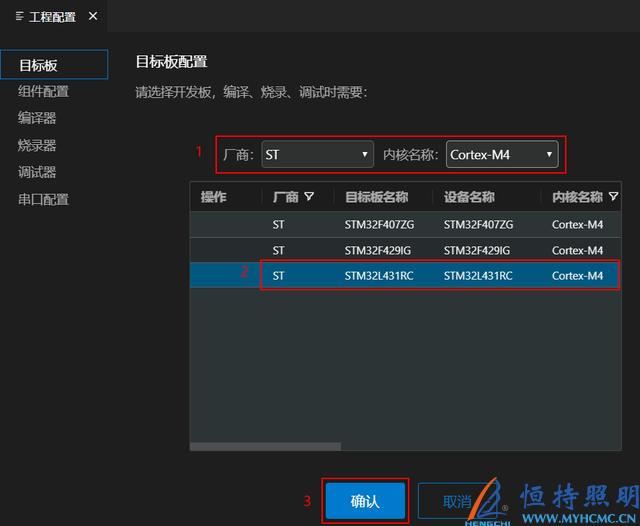Click the STM32F429IG device name cell
Viewport: 640px width, 526px height.
(477, 250)
